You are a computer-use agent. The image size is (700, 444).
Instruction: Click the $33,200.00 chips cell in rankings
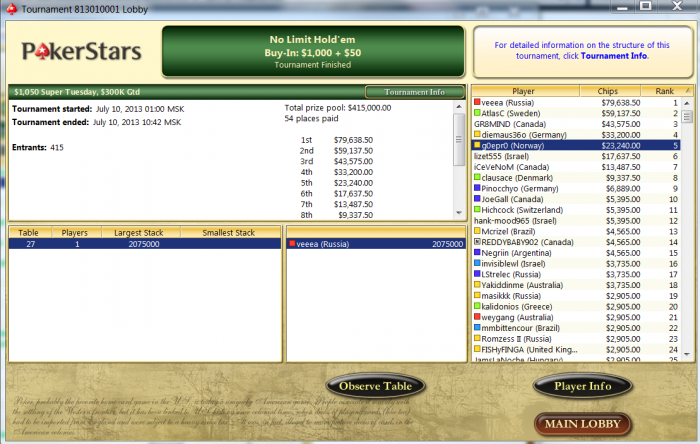621,135
